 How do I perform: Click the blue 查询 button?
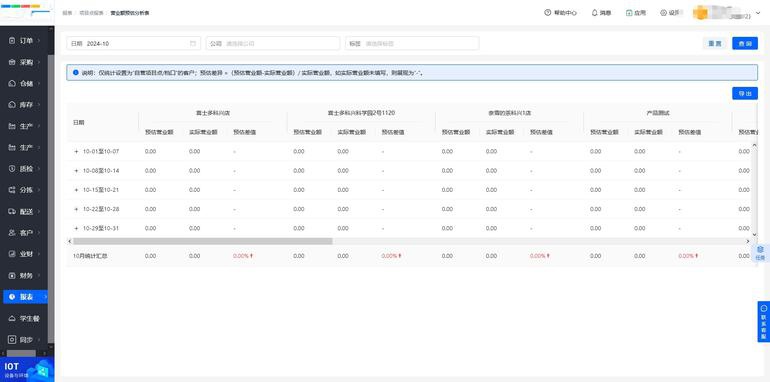(x=745, y=43)
